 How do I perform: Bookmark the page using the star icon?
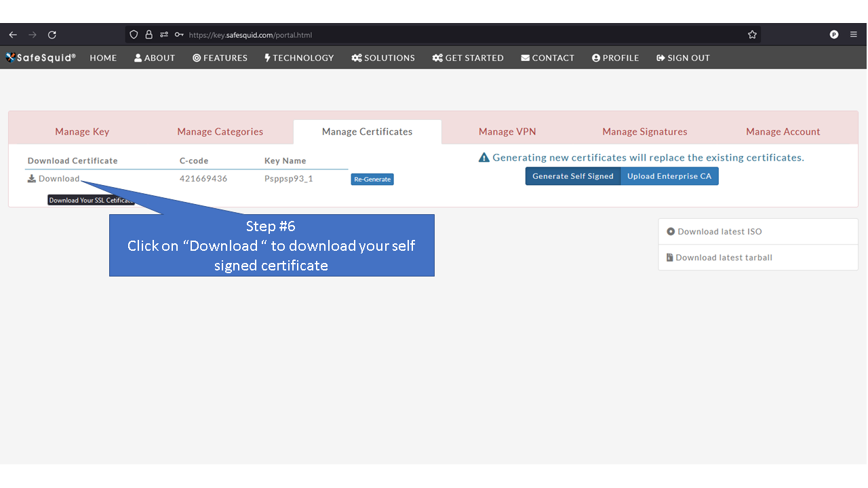pos(751,34)
